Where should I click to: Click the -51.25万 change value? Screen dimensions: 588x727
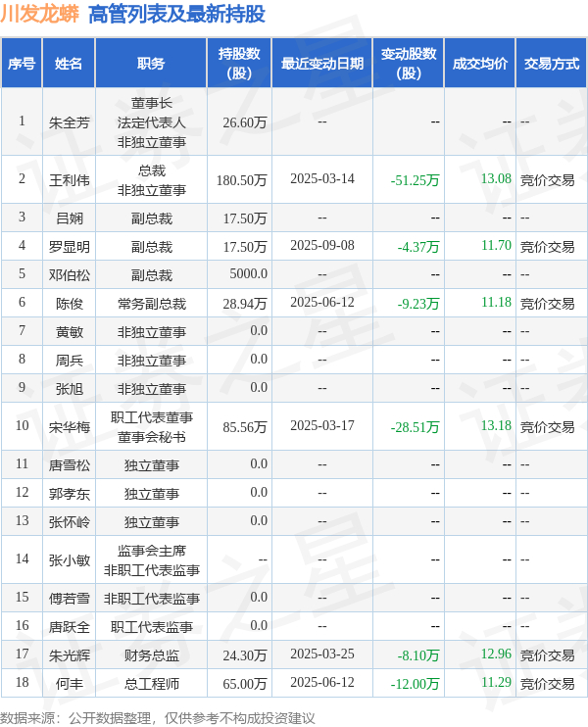415,180
